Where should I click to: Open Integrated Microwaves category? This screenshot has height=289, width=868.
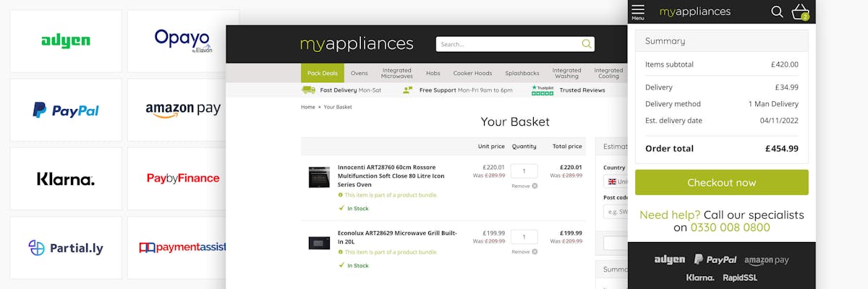pos(396,73)
